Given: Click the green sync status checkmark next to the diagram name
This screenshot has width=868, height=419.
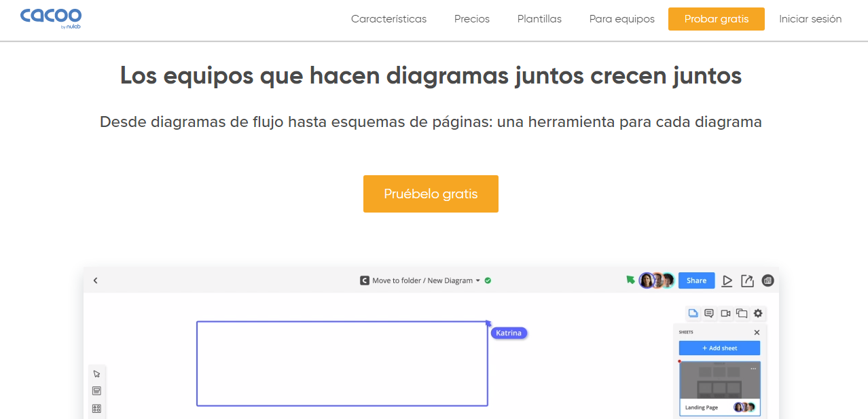Looking at the screenshot, I should [x=487, y=280].
